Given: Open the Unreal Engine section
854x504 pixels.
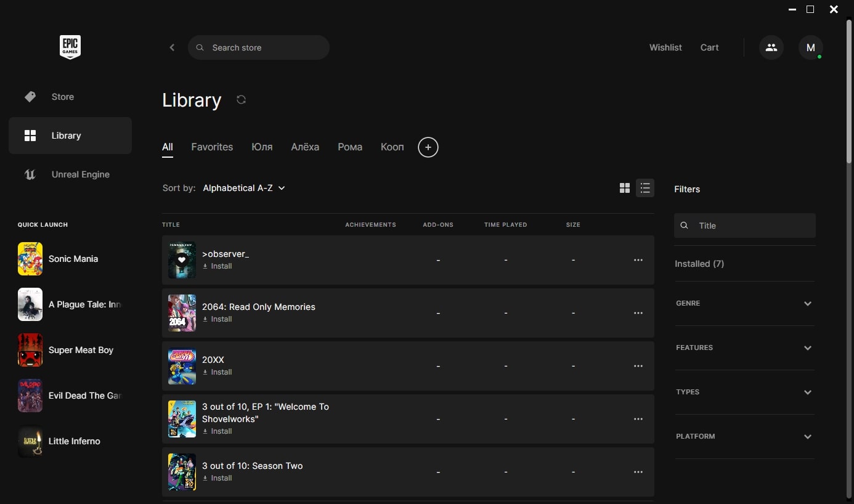Looking at the screenshot, I should pos(70,174).
